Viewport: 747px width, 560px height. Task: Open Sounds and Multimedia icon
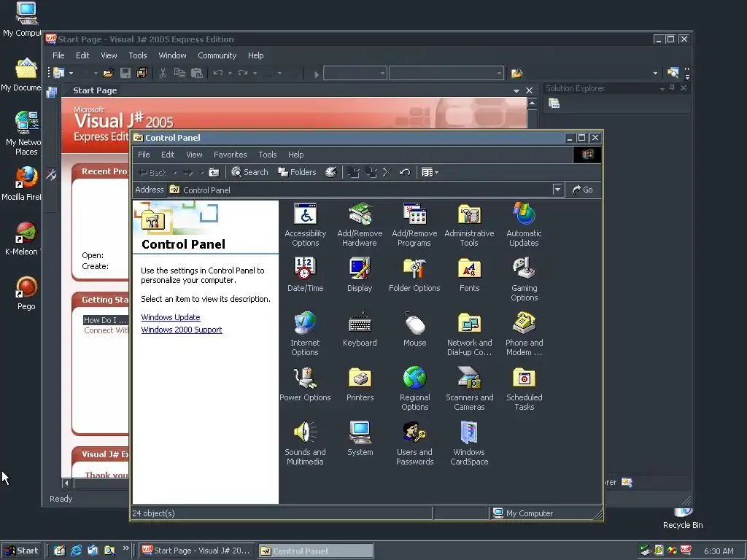(305, 443)
